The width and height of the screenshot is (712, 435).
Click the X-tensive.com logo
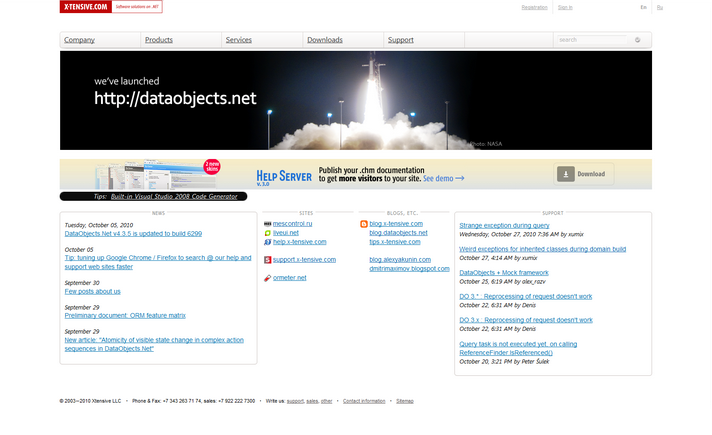(111, 6)
